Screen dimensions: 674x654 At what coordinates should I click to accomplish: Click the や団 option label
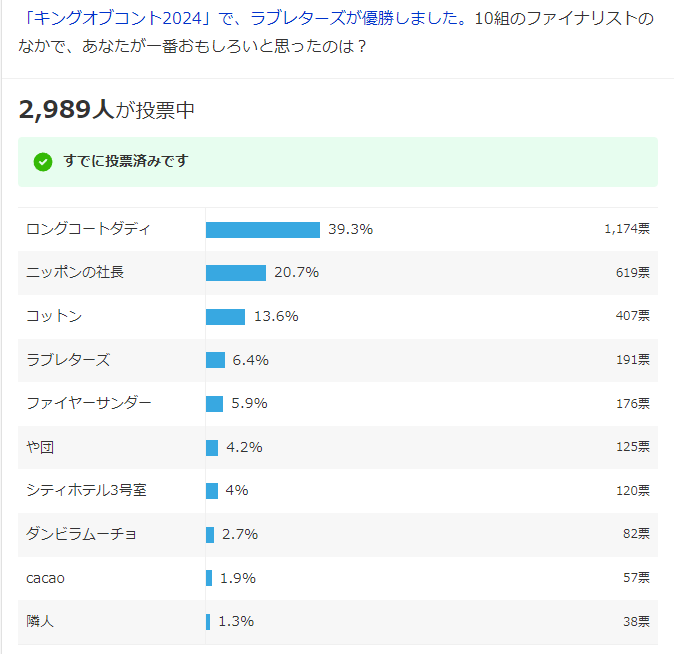point(40,447)
